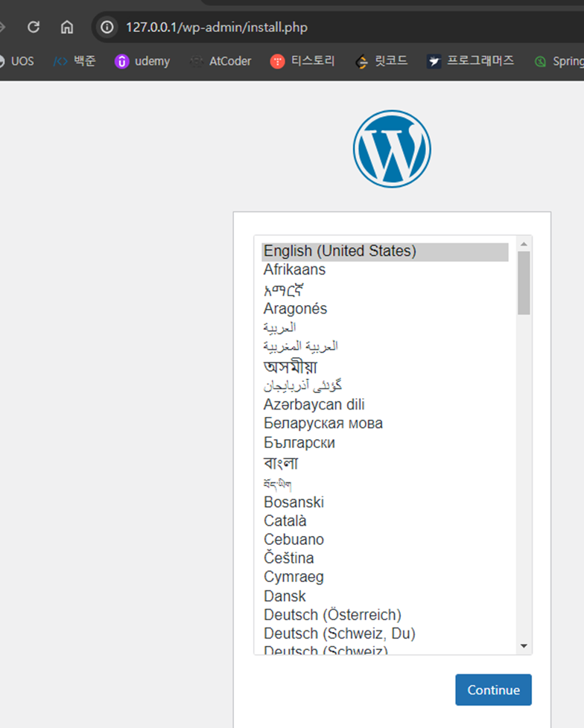Image resolution: width=584 pixels, height=728 pixels.
Task: Select the বাংলা language option
Action: click(384, 463)
